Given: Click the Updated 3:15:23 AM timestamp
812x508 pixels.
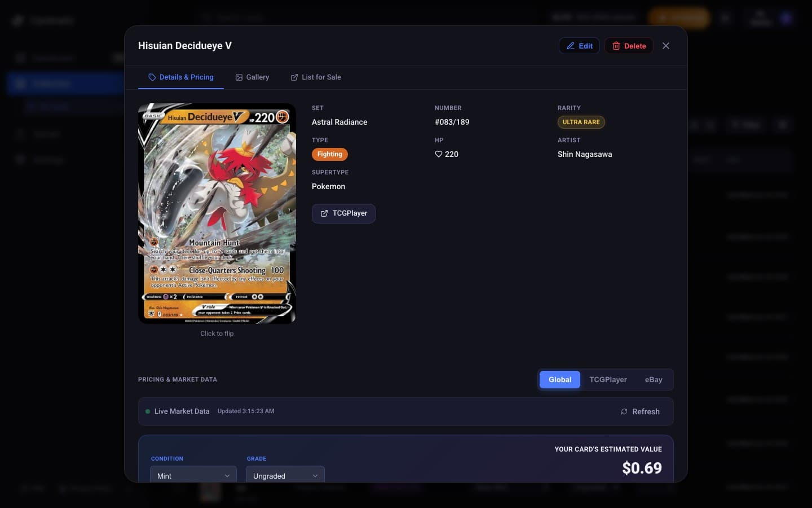Looking at the screenshot, I should point(246,411).
